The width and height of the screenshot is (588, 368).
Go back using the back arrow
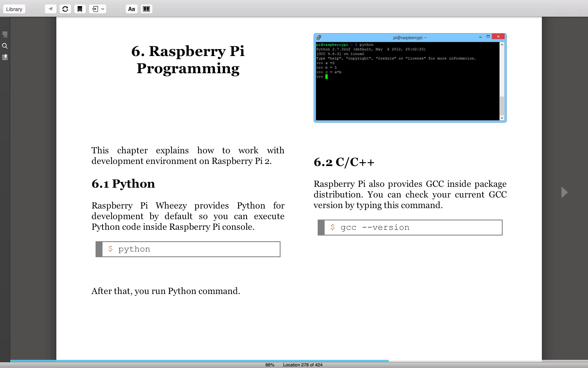51,9
